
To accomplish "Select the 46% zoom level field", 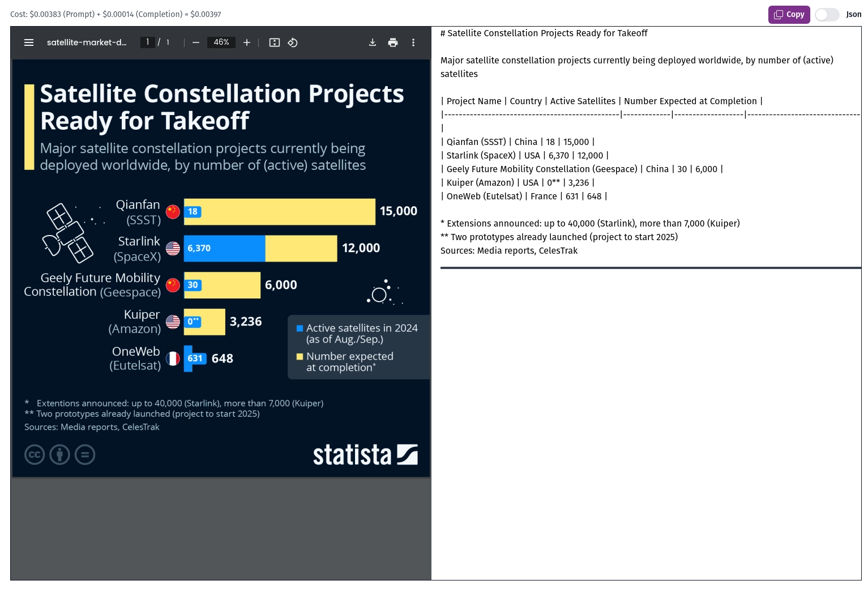I will click(221, 42).
